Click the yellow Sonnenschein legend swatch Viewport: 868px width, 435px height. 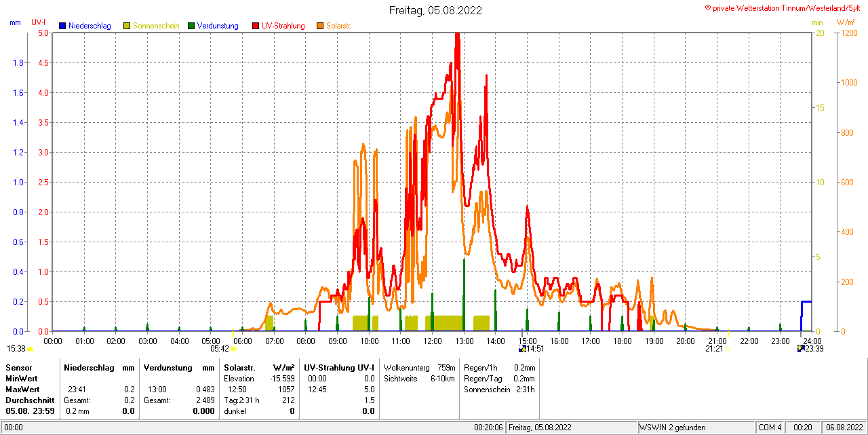coord(127,26)
